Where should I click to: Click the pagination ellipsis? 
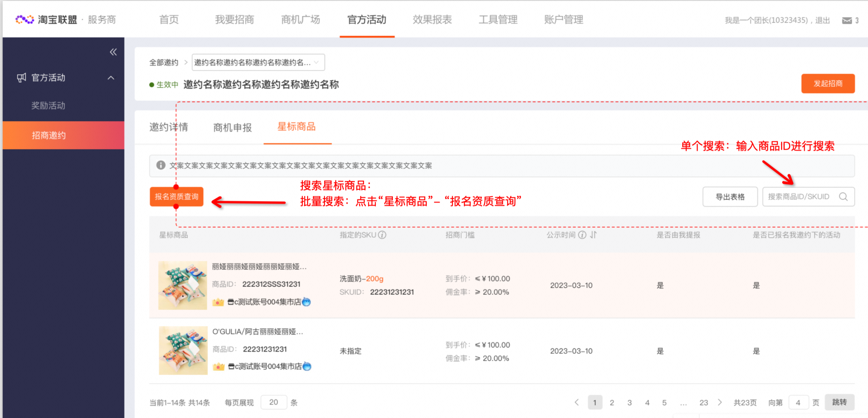683,403
